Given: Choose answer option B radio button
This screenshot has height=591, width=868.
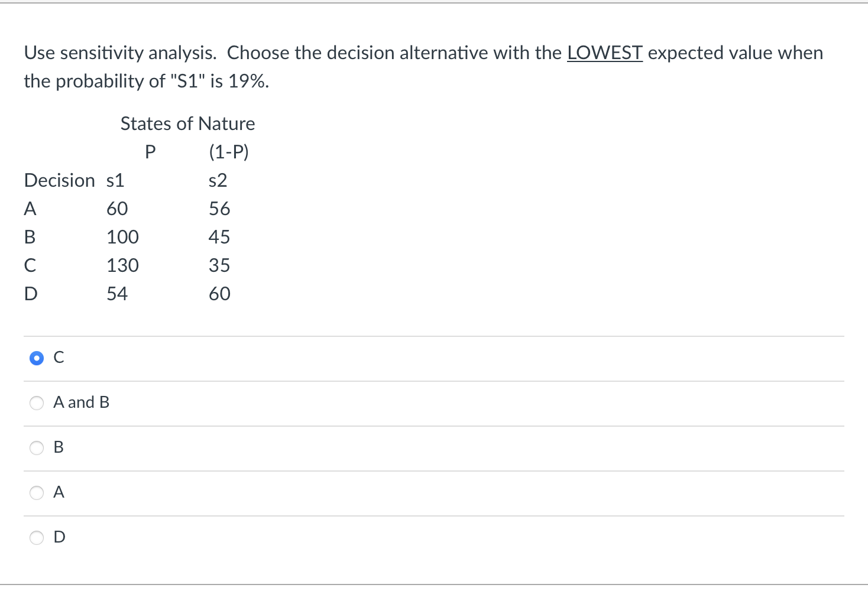Looking at the screenshot, I should pos(36,448).
